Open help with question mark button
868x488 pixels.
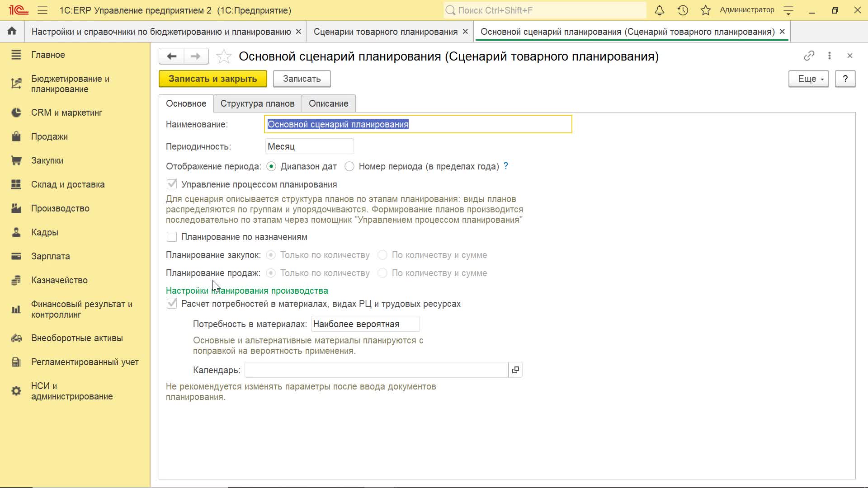pyautogui.click(x=845, y=79)
